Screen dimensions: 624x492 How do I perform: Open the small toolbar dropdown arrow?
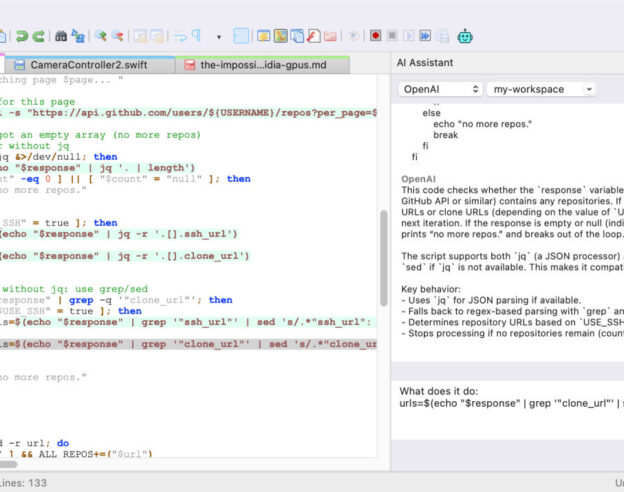(x=219, y=37)
